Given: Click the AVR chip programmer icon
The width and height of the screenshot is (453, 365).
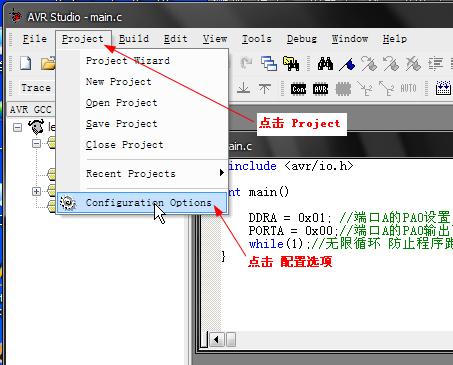Looking at the screenshot, I should click(320, 89).
